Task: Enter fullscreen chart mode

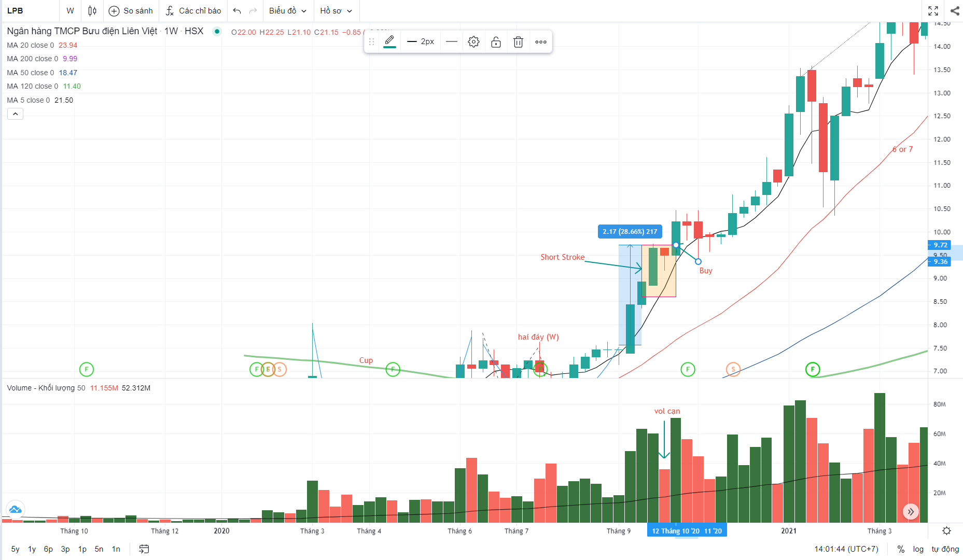Action: coord(933,11)
